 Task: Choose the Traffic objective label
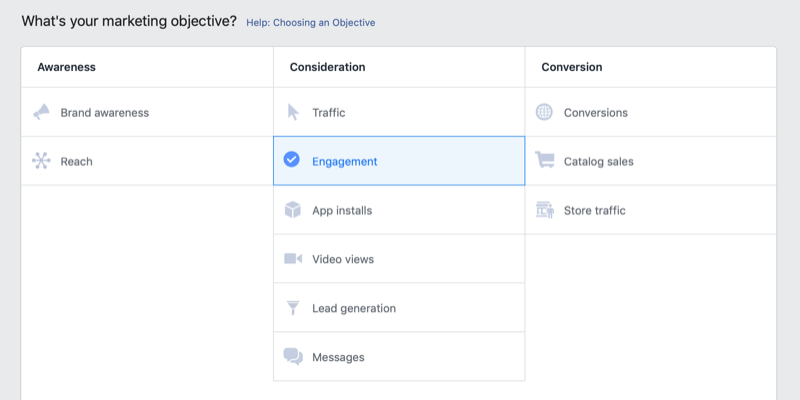329,113
